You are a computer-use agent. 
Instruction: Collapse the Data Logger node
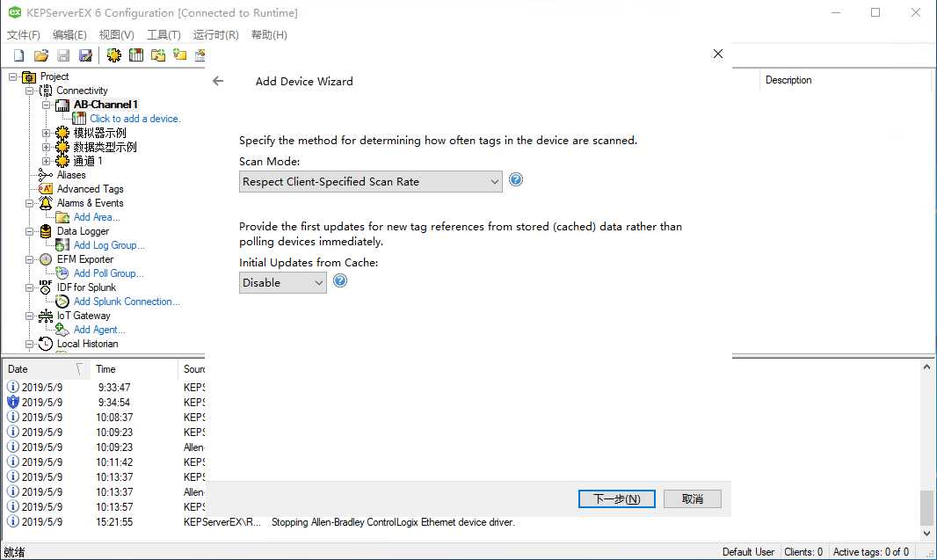pos(29,231)
